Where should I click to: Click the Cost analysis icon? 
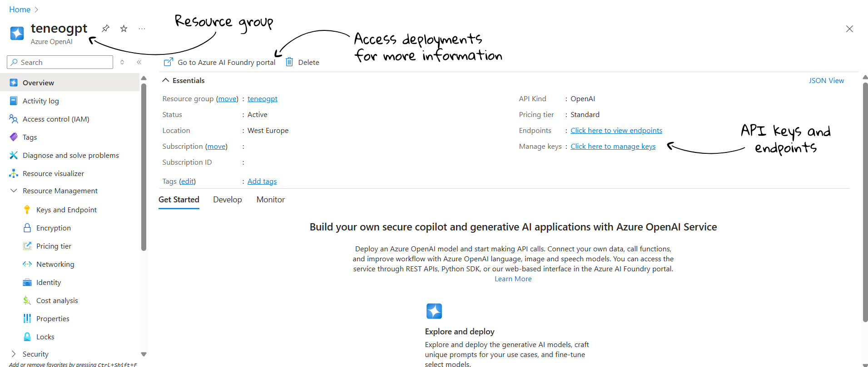pos(27,300)
